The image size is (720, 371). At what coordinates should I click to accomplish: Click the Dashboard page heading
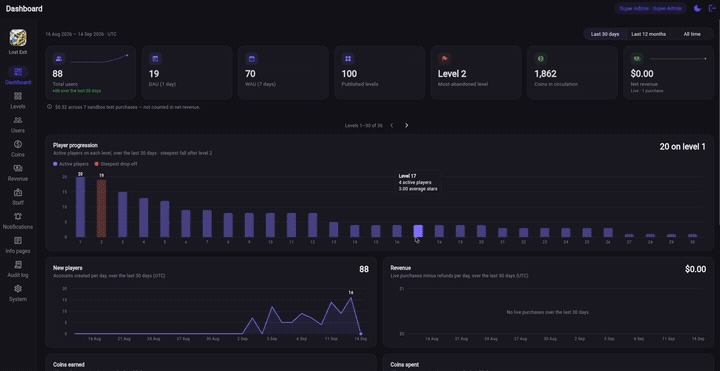[24, 8]
